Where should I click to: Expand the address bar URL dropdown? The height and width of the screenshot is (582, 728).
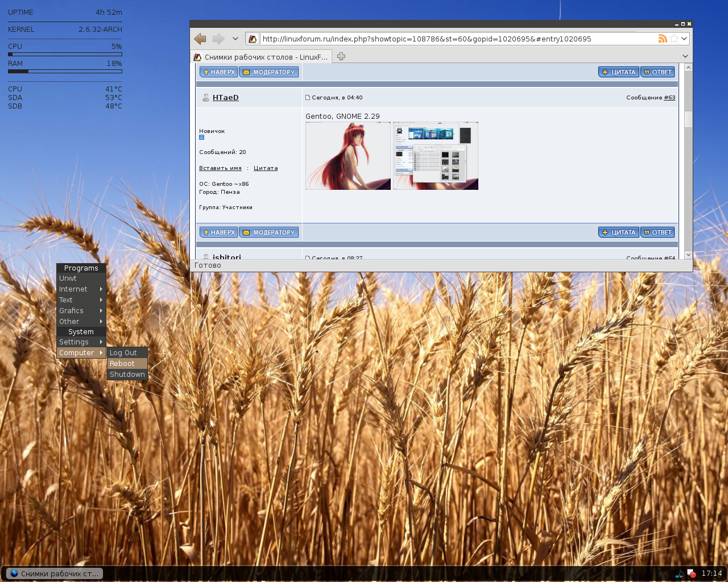684,39
